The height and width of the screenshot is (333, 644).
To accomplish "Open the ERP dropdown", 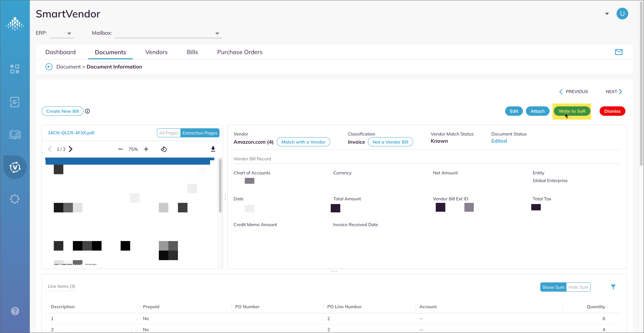I will [x=69, y=33].
